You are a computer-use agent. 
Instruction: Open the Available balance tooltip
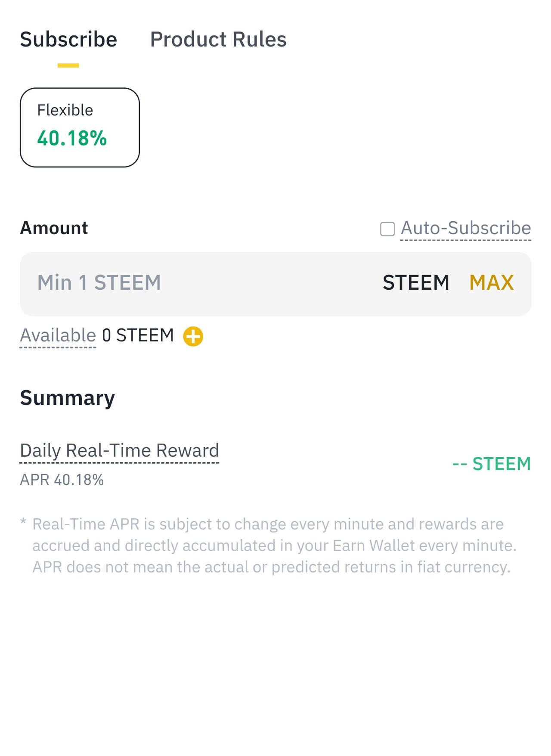(58, 335)
